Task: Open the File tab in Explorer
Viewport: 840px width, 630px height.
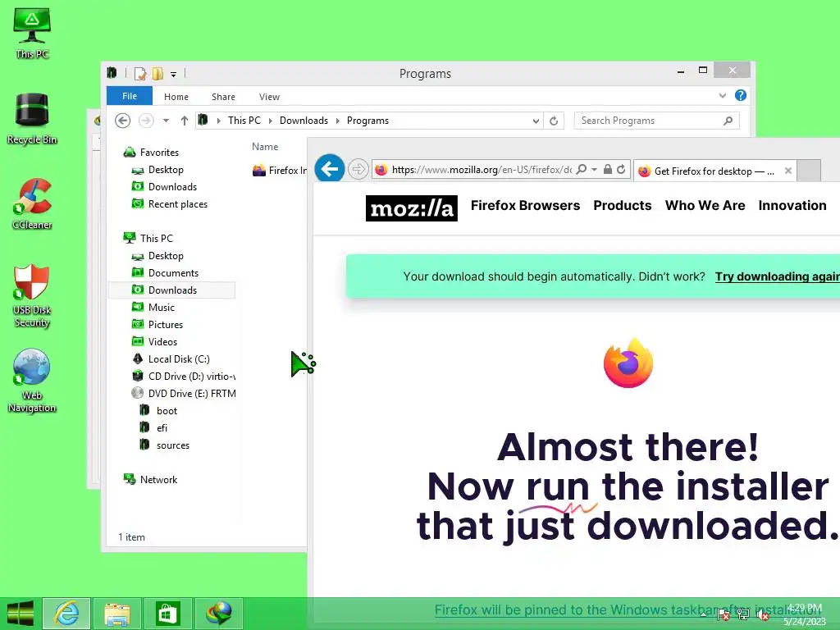Action: point(130,96)
